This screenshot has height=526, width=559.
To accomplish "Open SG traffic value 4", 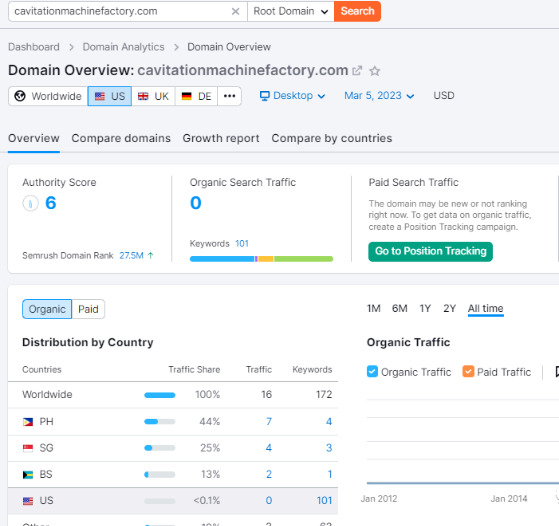I will [x=269, y=448].
